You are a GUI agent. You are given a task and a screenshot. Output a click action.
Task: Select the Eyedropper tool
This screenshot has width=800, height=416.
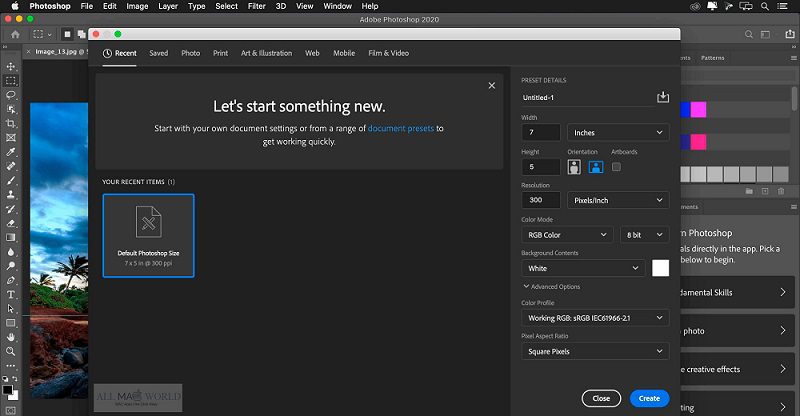tap(11, 152)
